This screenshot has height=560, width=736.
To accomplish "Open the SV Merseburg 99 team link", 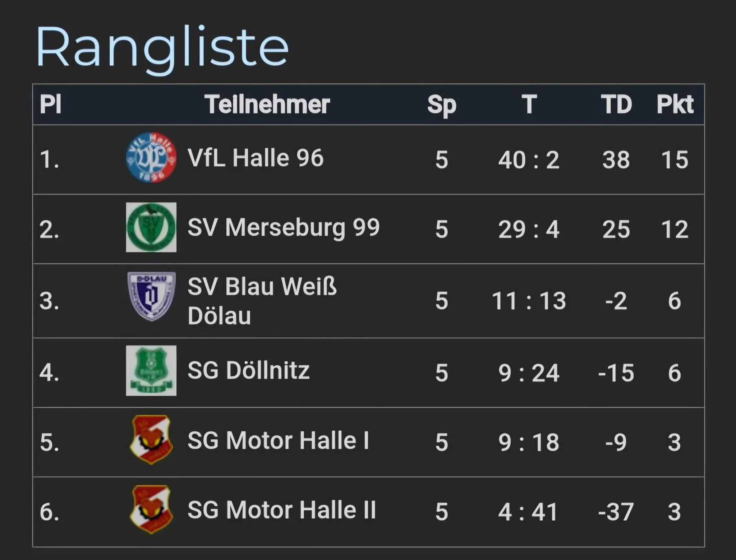I will tap(283, 228).
